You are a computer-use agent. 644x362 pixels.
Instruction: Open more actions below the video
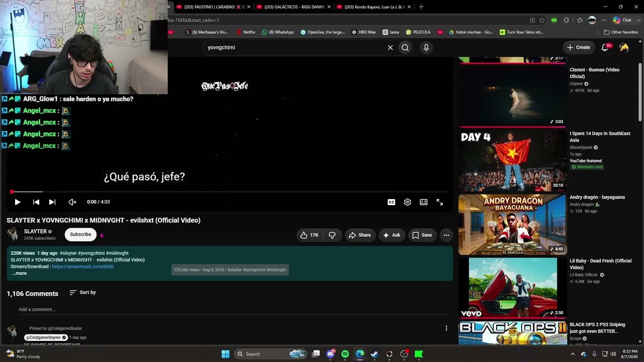click(446, 235)
